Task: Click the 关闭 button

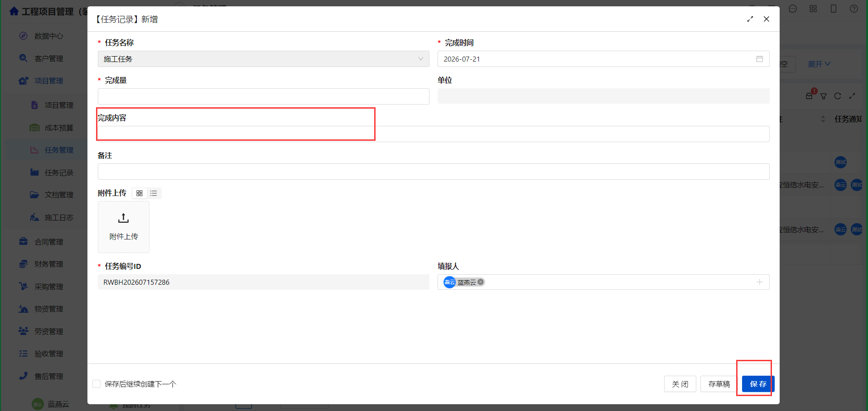Action: (x=680, y=384)
